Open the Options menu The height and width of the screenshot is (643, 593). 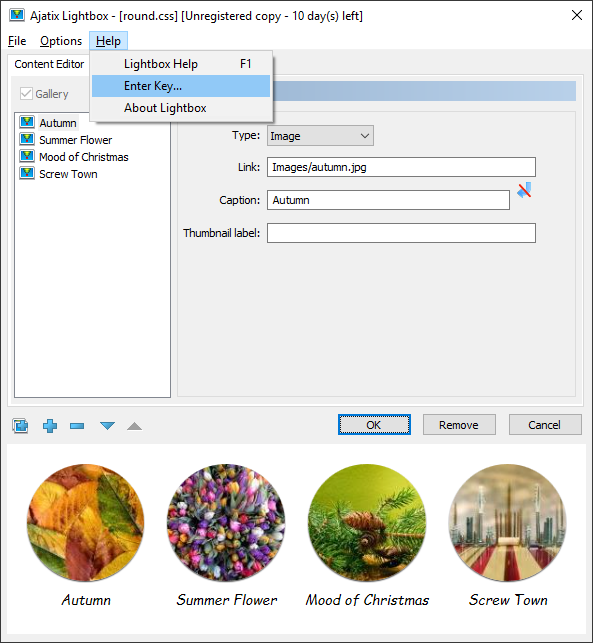click(x=61, y=41)
